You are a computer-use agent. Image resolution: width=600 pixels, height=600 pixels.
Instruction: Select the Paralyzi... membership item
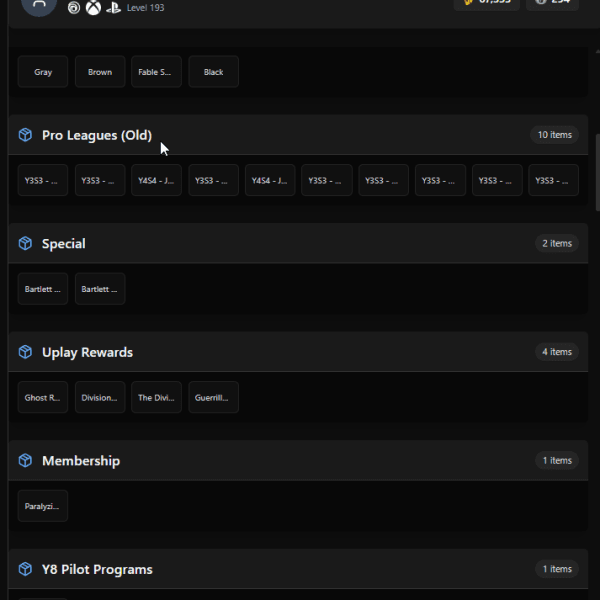43,506
